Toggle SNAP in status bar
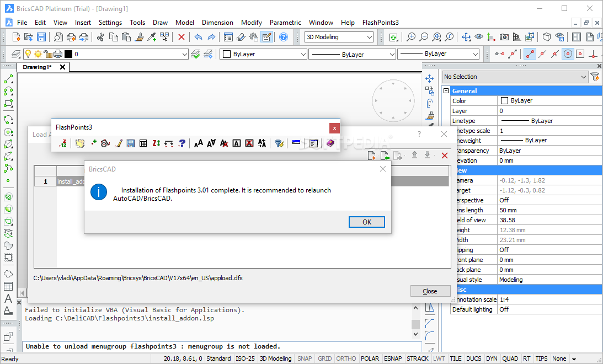 tap(305, 358)
